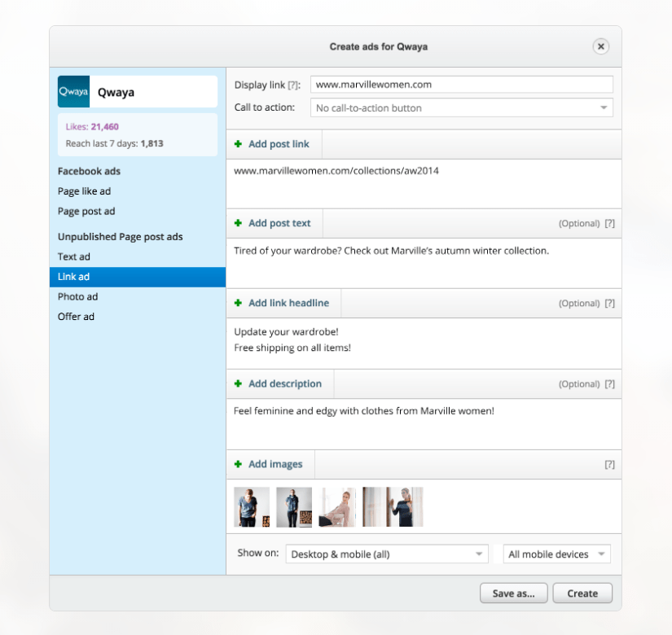Click the Qwaya page logo
This screenshot has width=672, height=635.
point(73,92)
